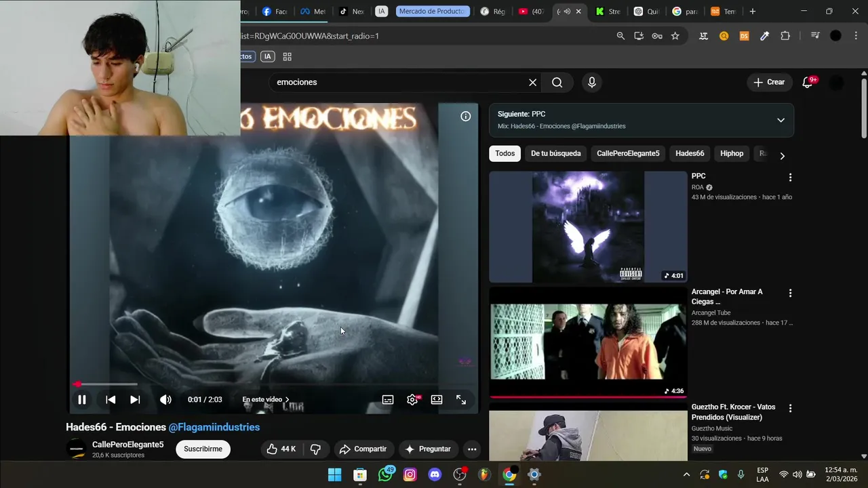The width and height of the screenshot is (868, 488).
Task: Open the Chrome extensions puzzle icon
Action: [x=785, y=36]
